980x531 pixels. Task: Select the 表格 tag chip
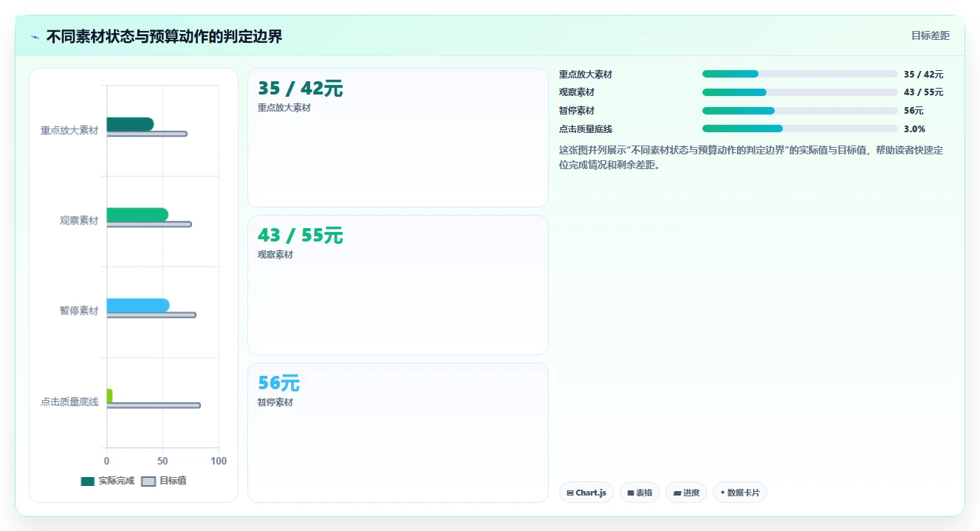(640, 493)
